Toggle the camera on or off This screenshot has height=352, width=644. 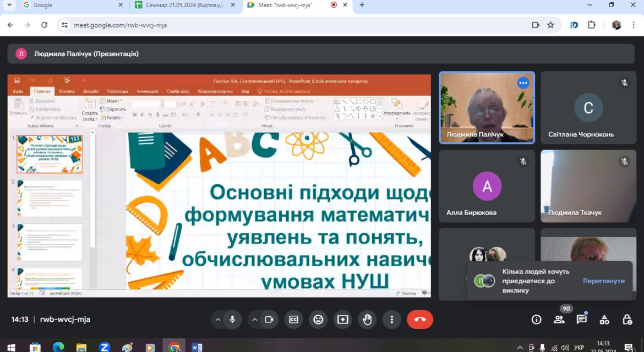coord(269,320)
